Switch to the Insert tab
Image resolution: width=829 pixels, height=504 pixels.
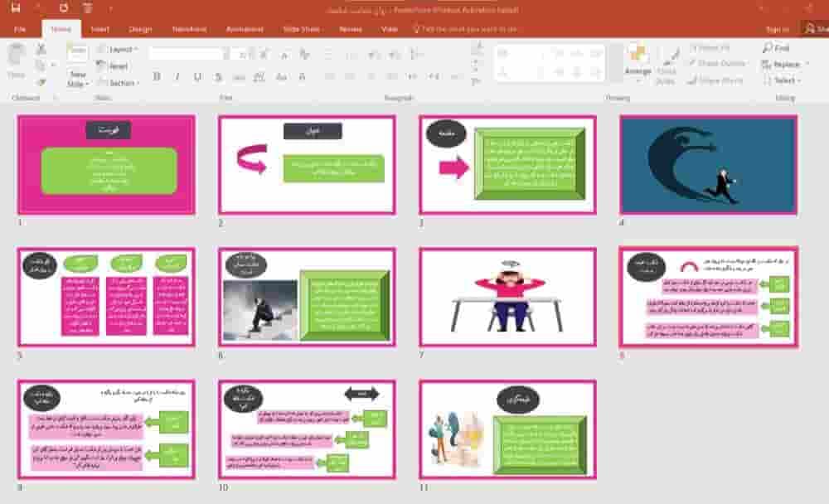[x=99, y=29]
